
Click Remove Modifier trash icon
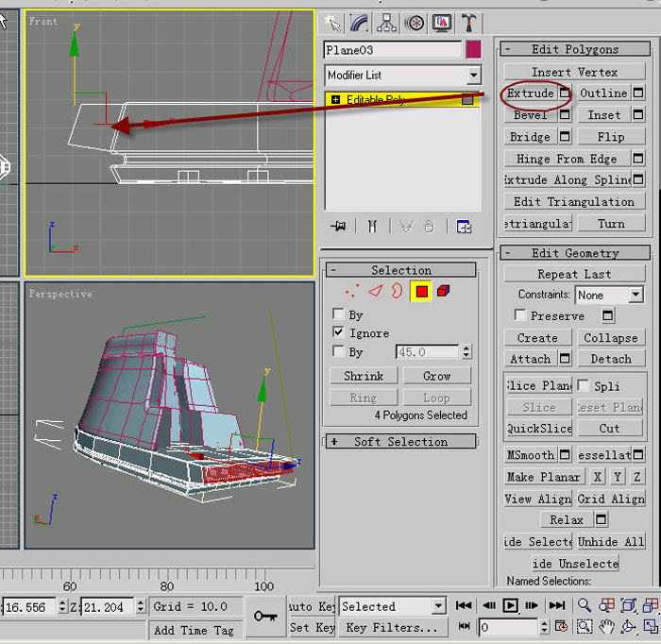[x=429, y=227]
